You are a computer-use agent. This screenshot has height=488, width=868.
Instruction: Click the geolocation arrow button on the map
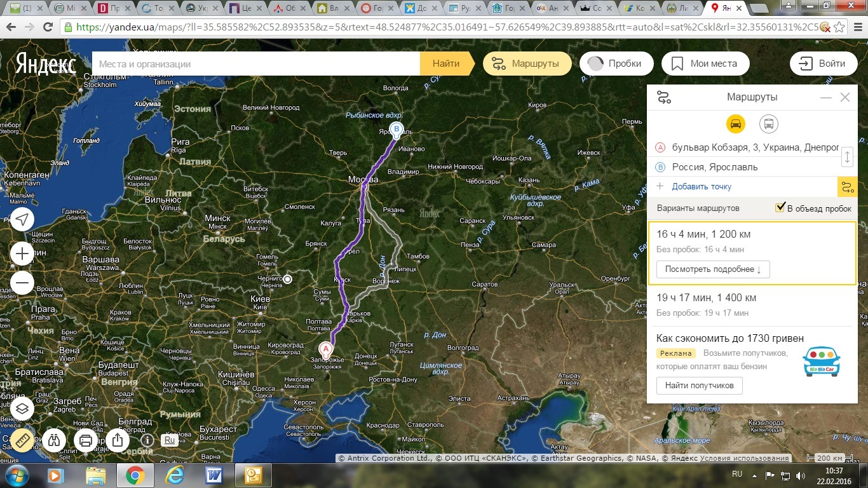(x=22, y=220)
